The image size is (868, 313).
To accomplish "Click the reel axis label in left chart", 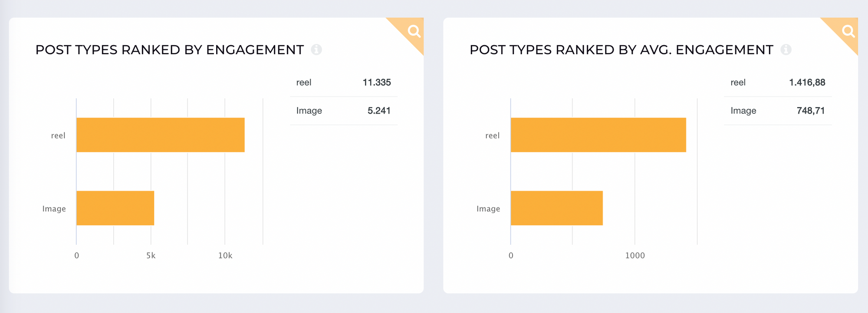I will coord(58,135).
